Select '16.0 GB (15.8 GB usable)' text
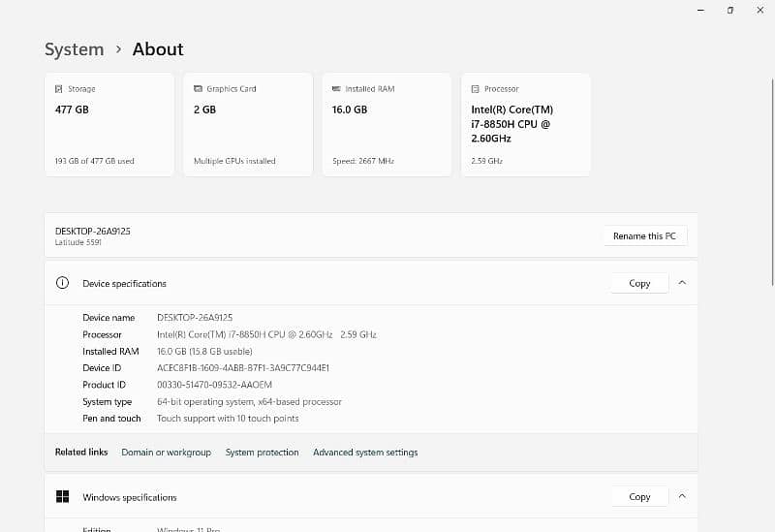This screenshot has height=532, width=775. click(x=204, y=352)
